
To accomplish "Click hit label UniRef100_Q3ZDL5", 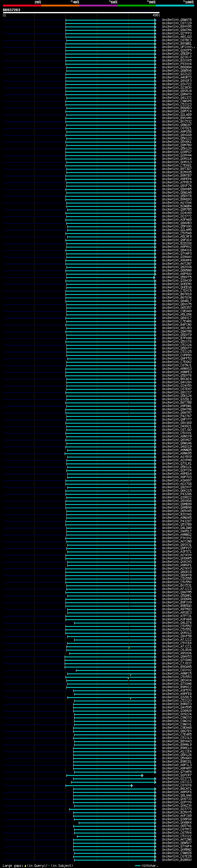I will point(177,697).
